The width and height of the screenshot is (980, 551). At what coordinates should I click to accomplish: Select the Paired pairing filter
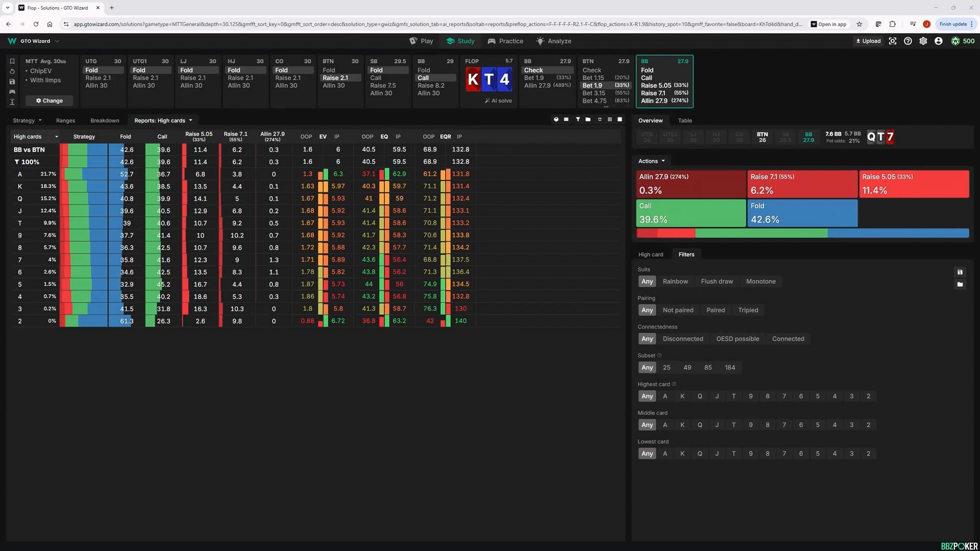tap(715, 310)
